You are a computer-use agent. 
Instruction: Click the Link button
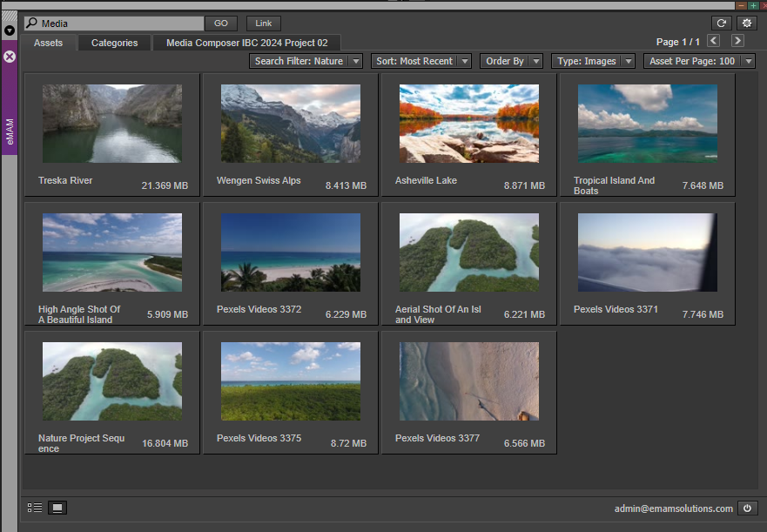tap(263, 24)
